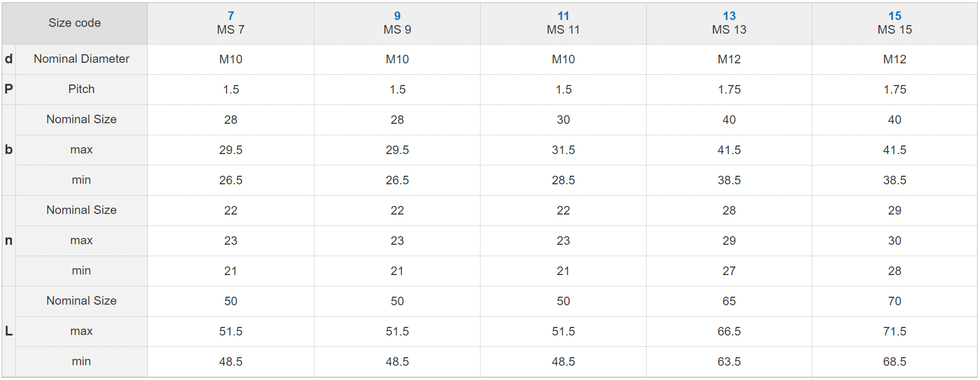Viewport: 980px width, 380px height.
Task: Select the bold "n" dimension symbol
Action: click(9, 240)
